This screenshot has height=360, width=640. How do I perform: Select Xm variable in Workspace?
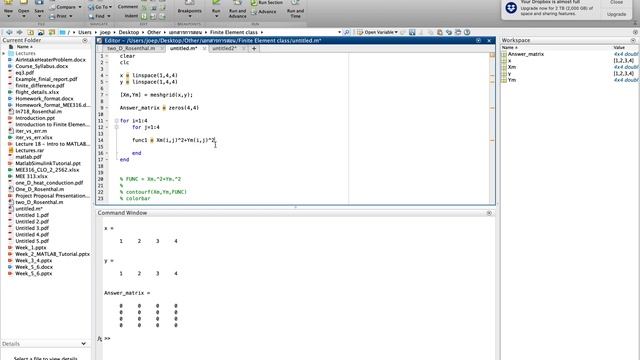point(512,67)
